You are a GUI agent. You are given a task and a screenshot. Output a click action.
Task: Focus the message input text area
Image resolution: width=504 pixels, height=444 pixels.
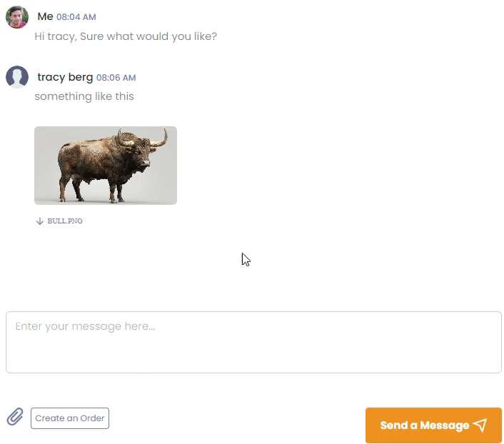pos(253,342)
